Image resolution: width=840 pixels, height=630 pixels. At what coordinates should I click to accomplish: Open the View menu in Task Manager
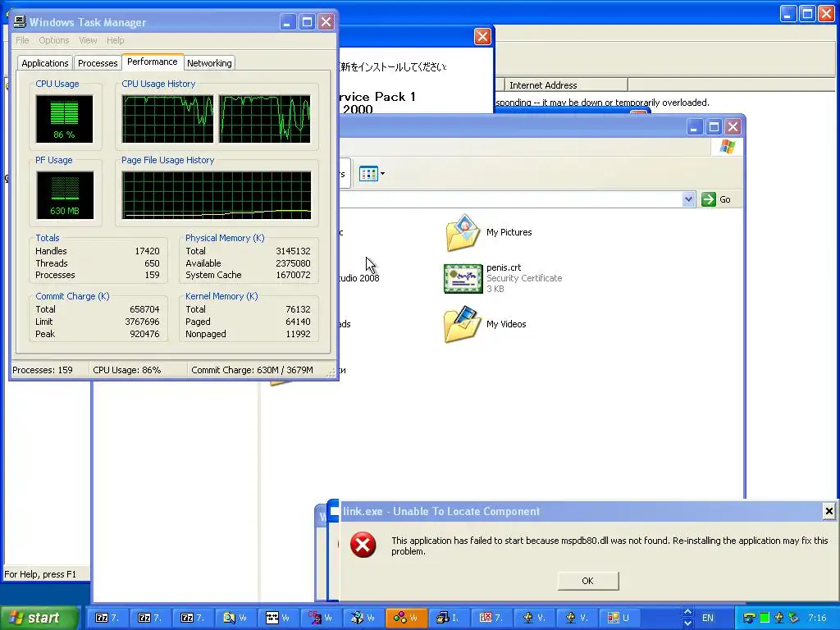pos(88,40)
